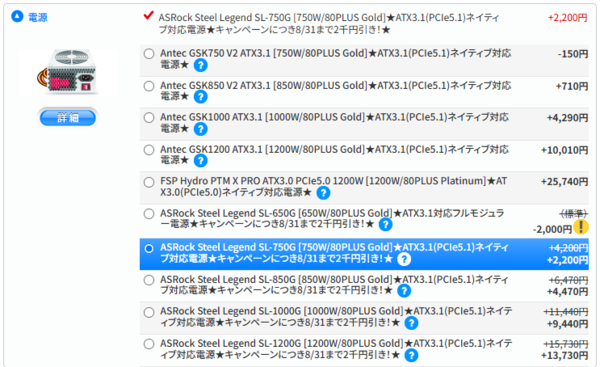The image size is (600, 367).
Task: Select ASRock Steel Legend SL-1200G radio button
Action: 149,344
